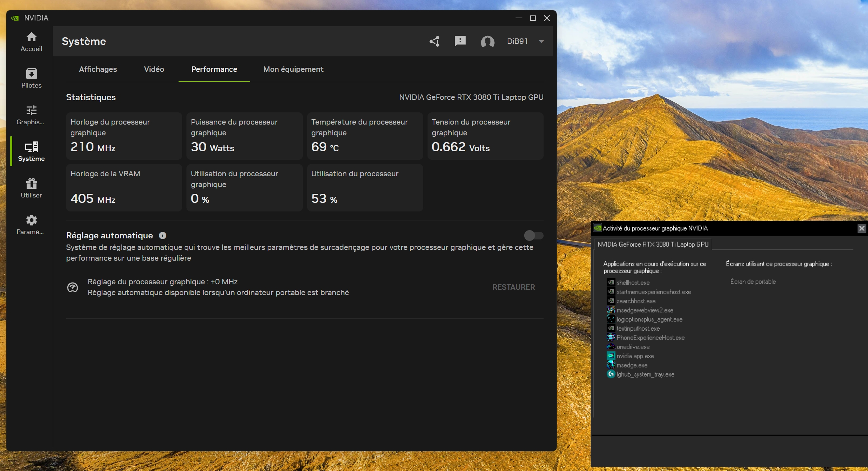This screenshot has height=471, width=868.
Task: Open the Accueil home section
Action: [x=31, y=42]
